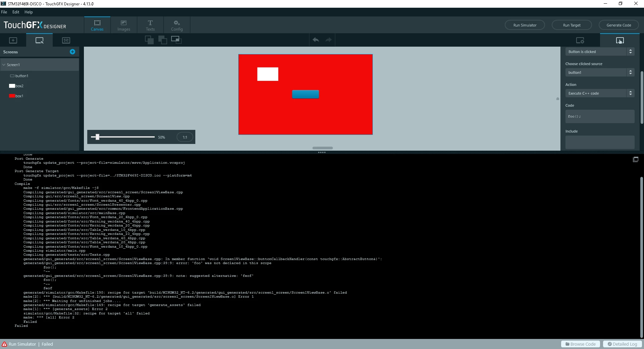
Task: Open the Help menu
Action: pos(29,12)
